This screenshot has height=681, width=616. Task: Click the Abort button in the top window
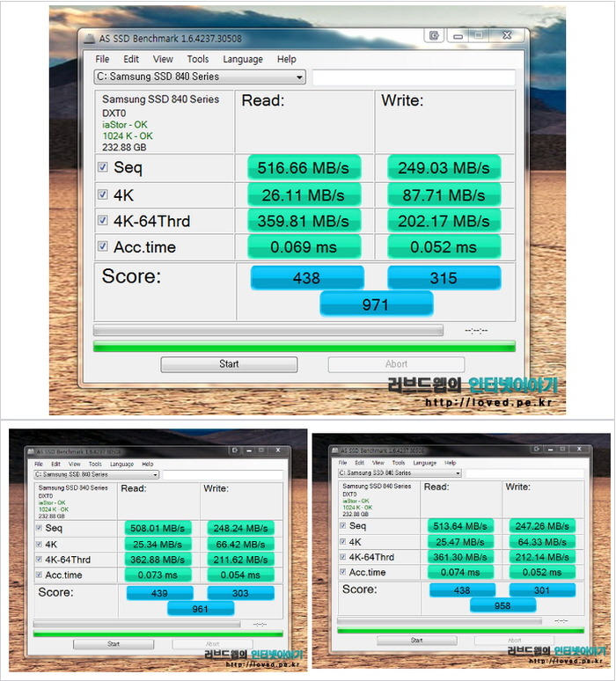[x=396, y=364]
